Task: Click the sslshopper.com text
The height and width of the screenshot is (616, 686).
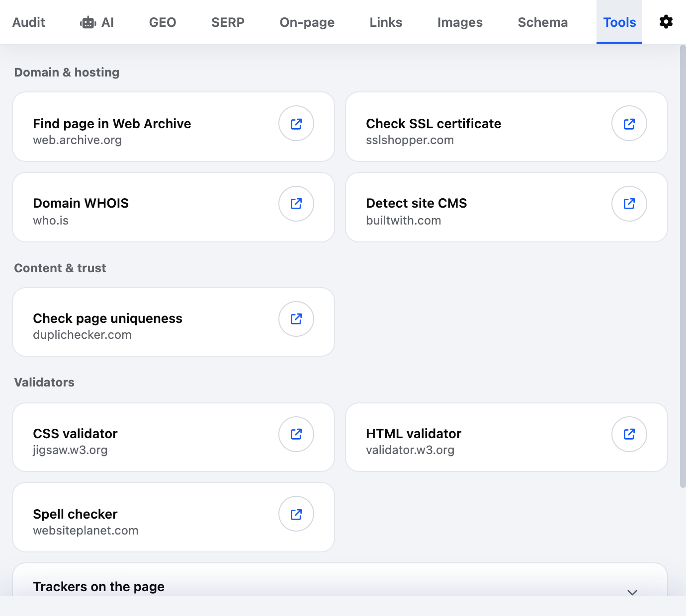Action: coord(410,140)
